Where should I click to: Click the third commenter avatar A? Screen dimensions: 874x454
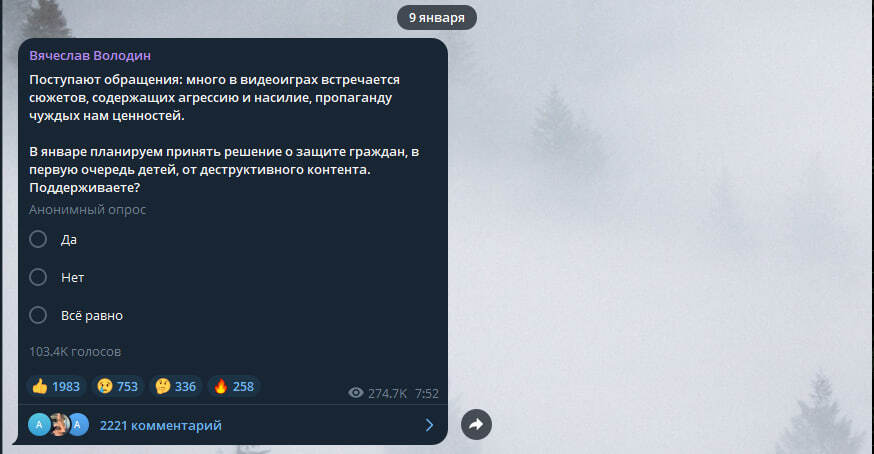coord(78,425)
